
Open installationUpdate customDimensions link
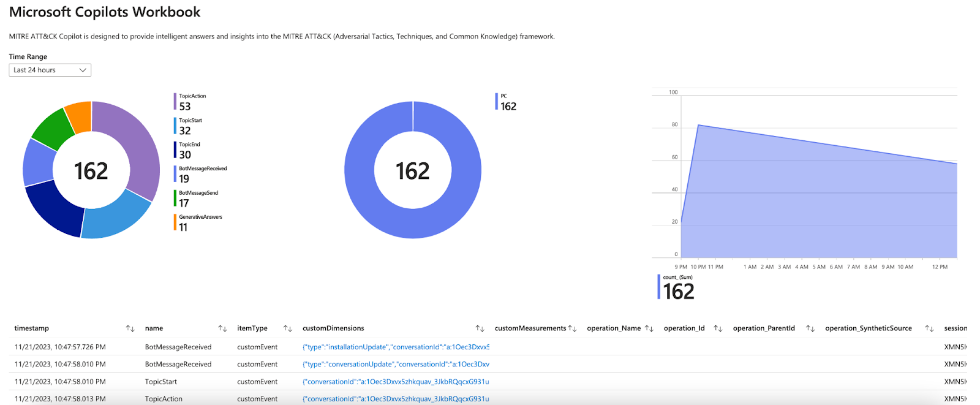pos(396,347)
